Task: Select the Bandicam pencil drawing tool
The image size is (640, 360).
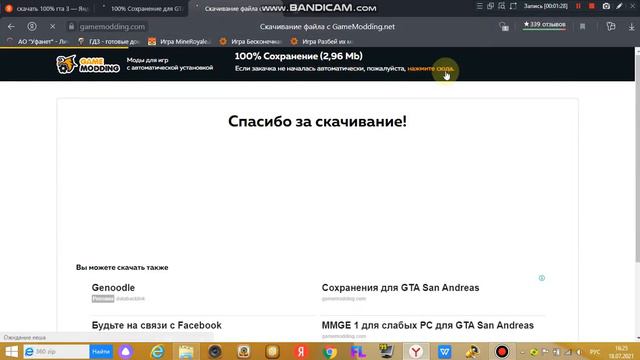Action: coord(620,6)
